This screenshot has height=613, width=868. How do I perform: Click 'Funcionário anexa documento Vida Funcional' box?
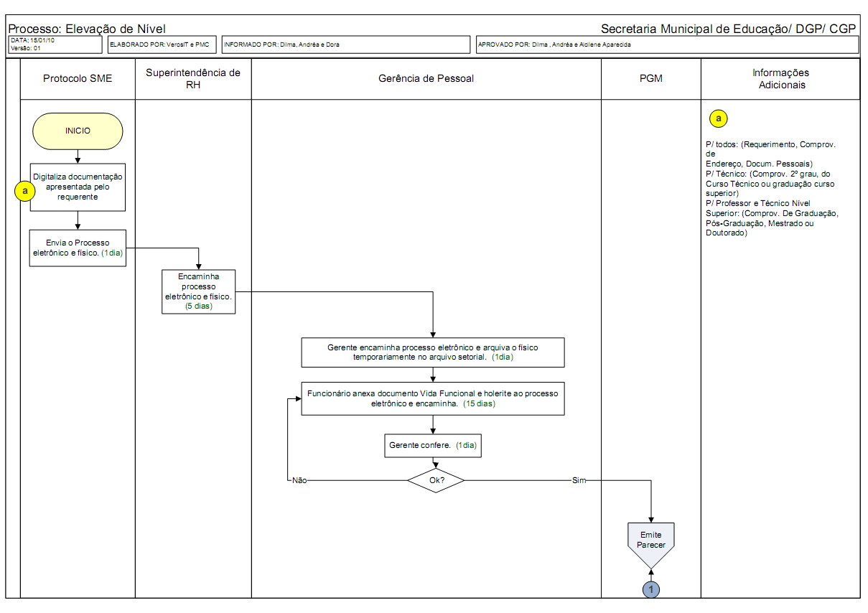coord(432,398)
